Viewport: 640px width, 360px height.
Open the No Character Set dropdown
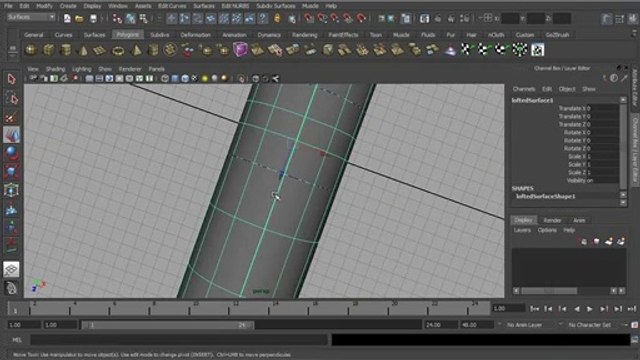589,325
